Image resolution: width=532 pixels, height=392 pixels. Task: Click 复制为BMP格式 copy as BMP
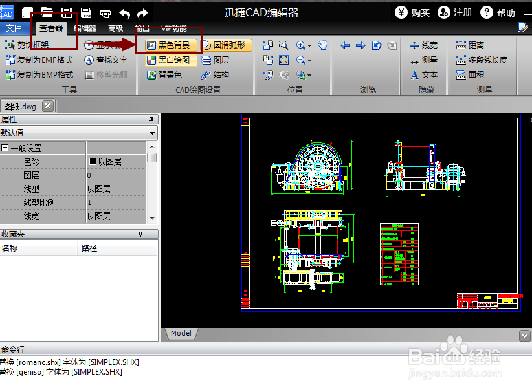coord(39,75)
